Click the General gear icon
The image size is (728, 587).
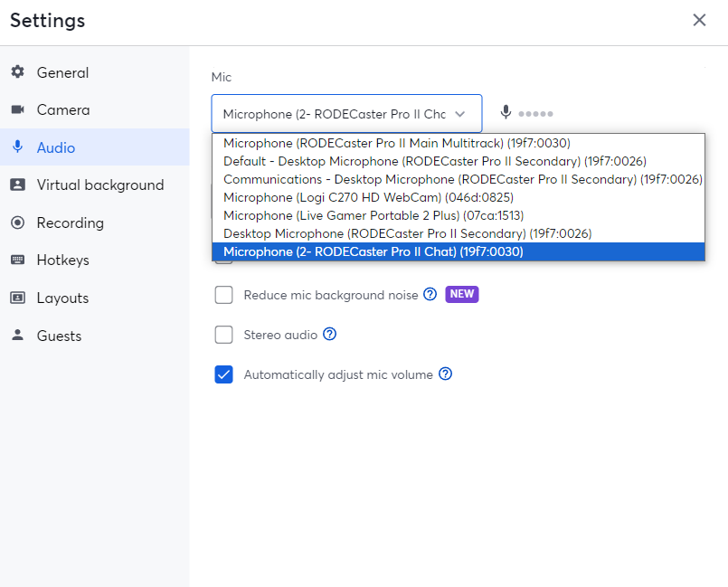pos(18,72)
